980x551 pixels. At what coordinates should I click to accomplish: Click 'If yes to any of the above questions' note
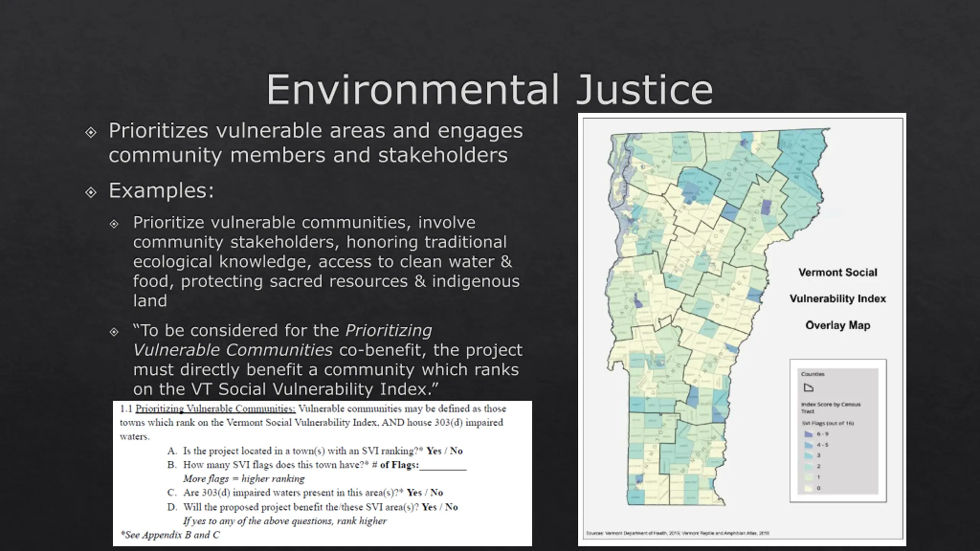coord(285,521)
